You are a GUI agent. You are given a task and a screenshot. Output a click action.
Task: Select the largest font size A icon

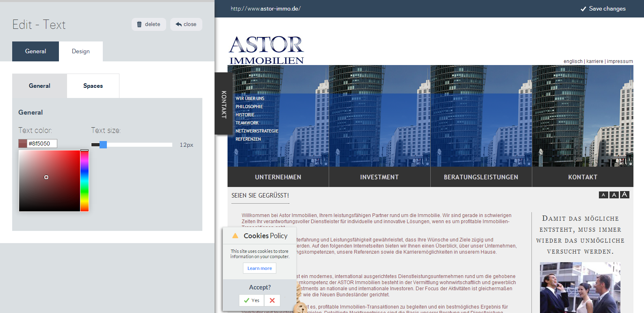pyautogui.click(x=624, y=195)
